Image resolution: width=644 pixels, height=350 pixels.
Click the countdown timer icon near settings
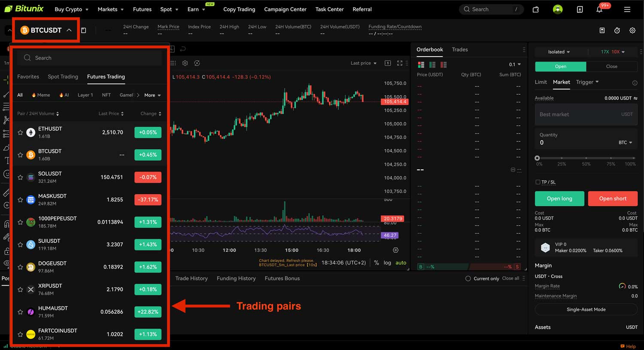coord(617,30)
